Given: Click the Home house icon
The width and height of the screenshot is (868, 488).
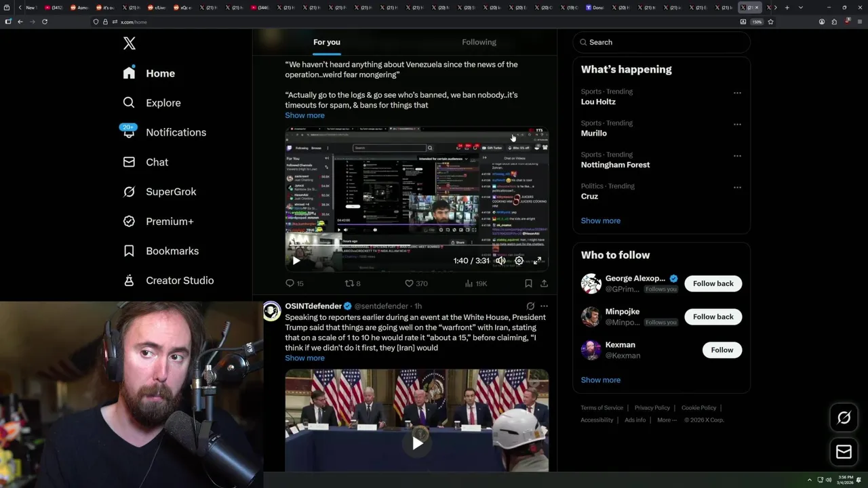Looking at the screenshot, I should 129,73.
